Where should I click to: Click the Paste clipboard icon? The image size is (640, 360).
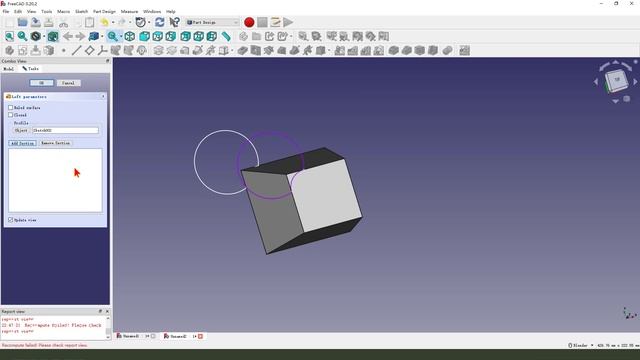click(89, 22)
